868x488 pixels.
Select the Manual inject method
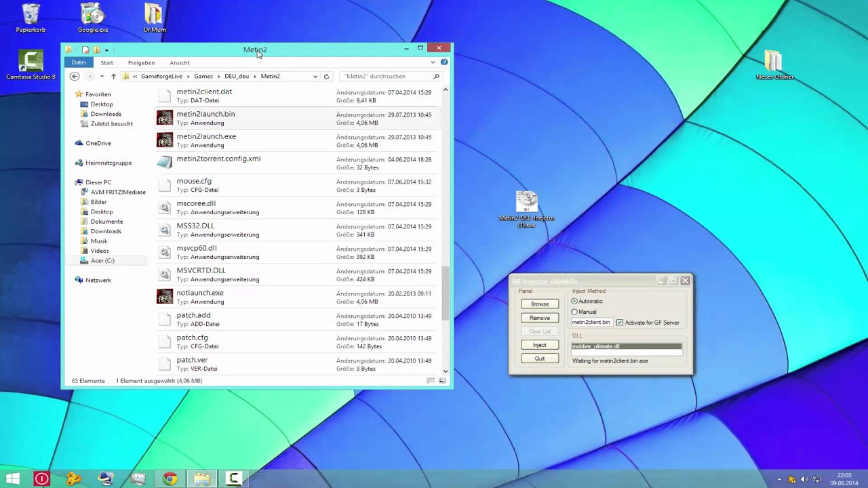pos(584,312)
